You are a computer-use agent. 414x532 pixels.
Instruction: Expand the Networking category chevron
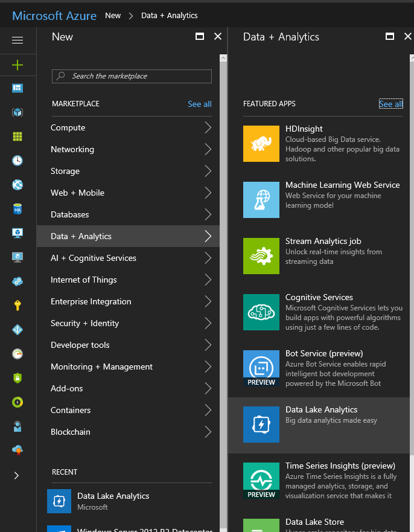pyautogui.click(x=208, y=149)
